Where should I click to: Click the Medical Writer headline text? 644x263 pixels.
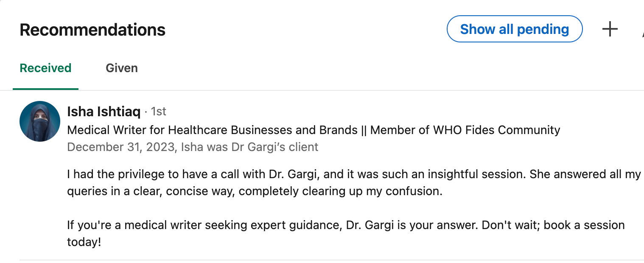212,130
